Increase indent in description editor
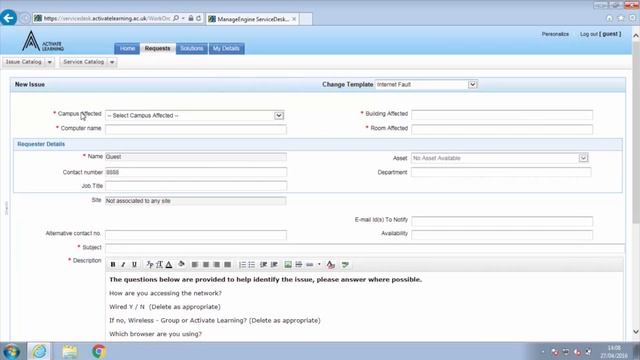 274,264
